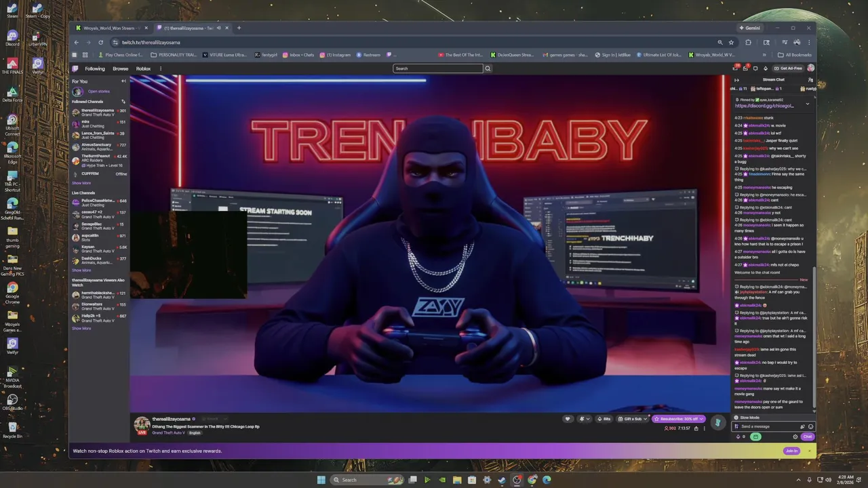Go back with browser back arrow
The image size is (868, 488).
point(76,42)
